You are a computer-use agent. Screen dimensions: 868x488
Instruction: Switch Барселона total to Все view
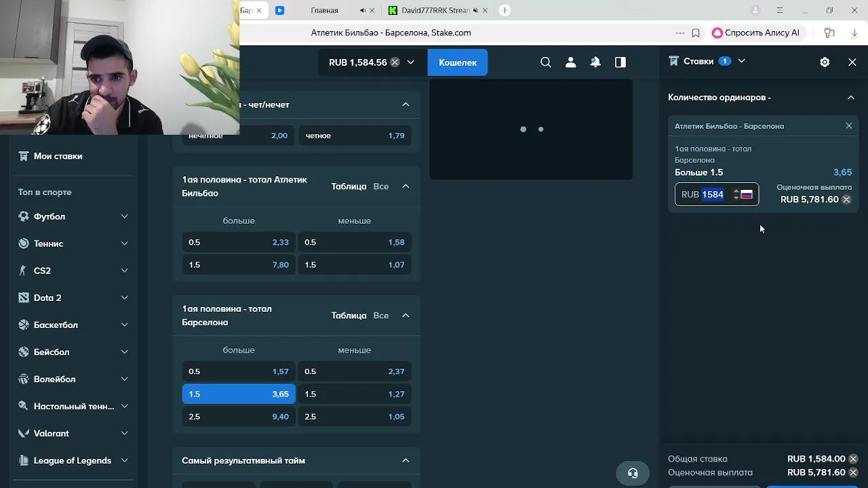point(381,315)
